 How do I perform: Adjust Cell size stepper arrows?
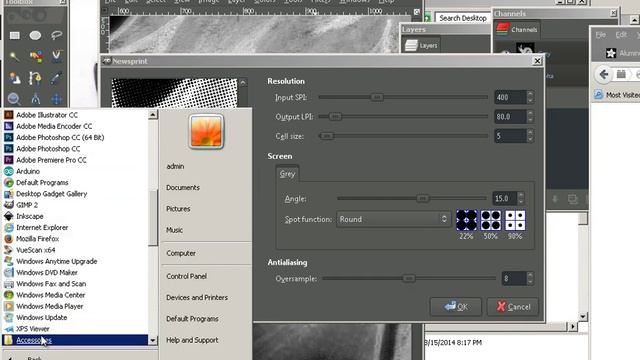[530, 136]
